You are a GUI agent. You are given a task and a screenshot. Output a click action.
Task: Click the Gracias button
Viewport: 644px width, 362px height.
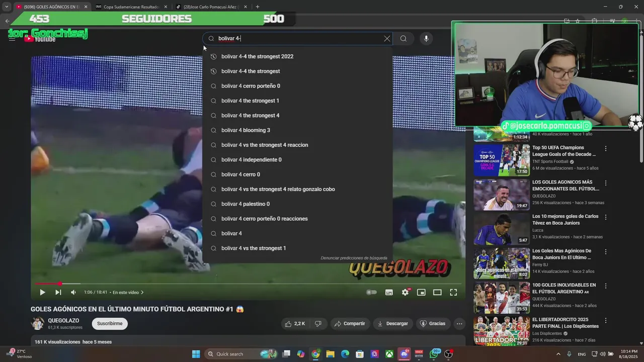pyautogui.click(x=433, y=324)
